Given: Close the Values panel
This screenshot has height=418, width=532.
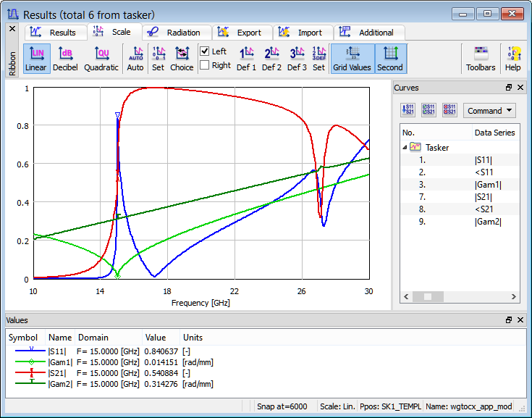Looking at the screenshot, I should point(521,319).
